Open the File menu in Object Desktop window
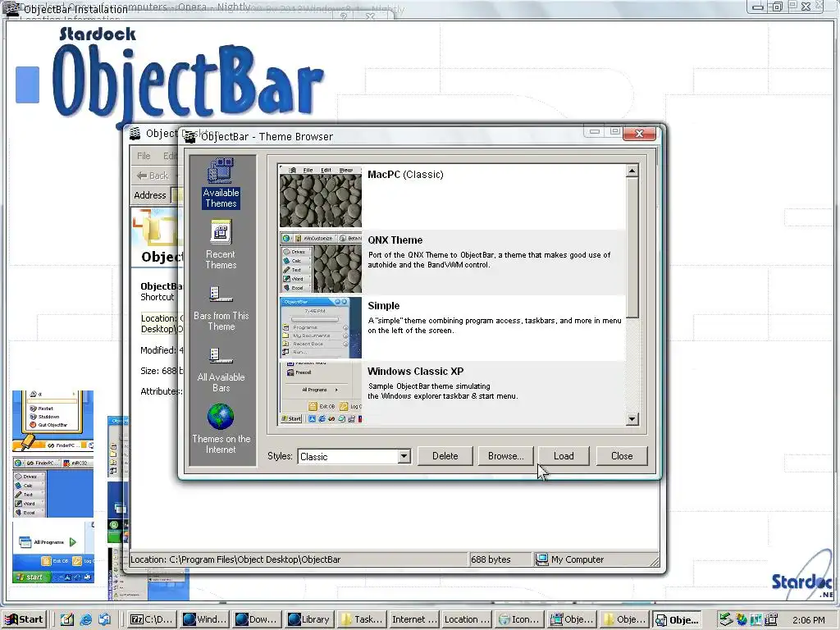The width and height of the screenshot is (840, 630). 144,156
